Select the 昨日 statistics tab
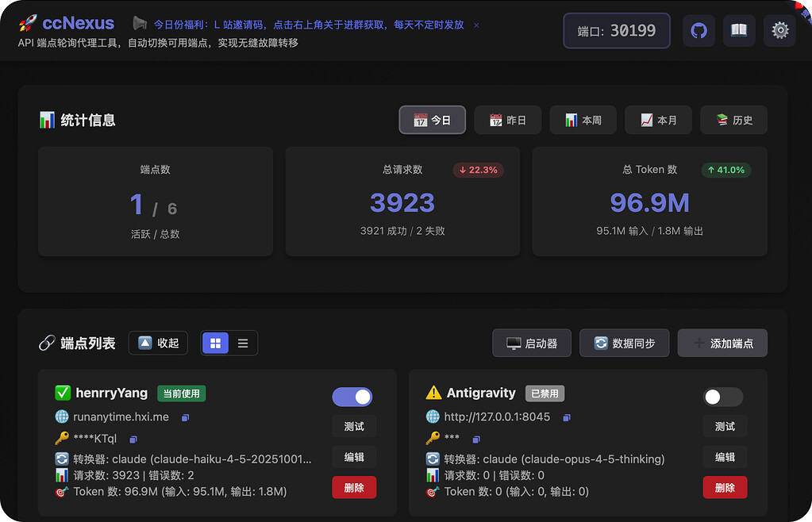Screen dimensions: 812x522 (x=507, y=120)
